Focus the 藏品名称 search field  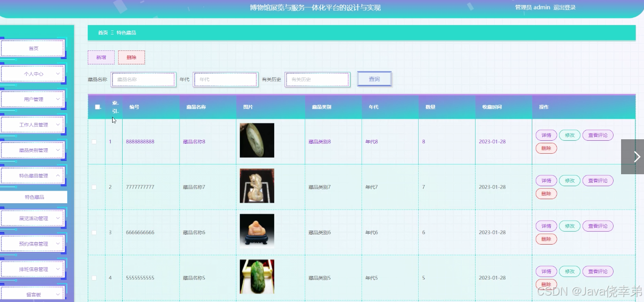pos(144,79)
